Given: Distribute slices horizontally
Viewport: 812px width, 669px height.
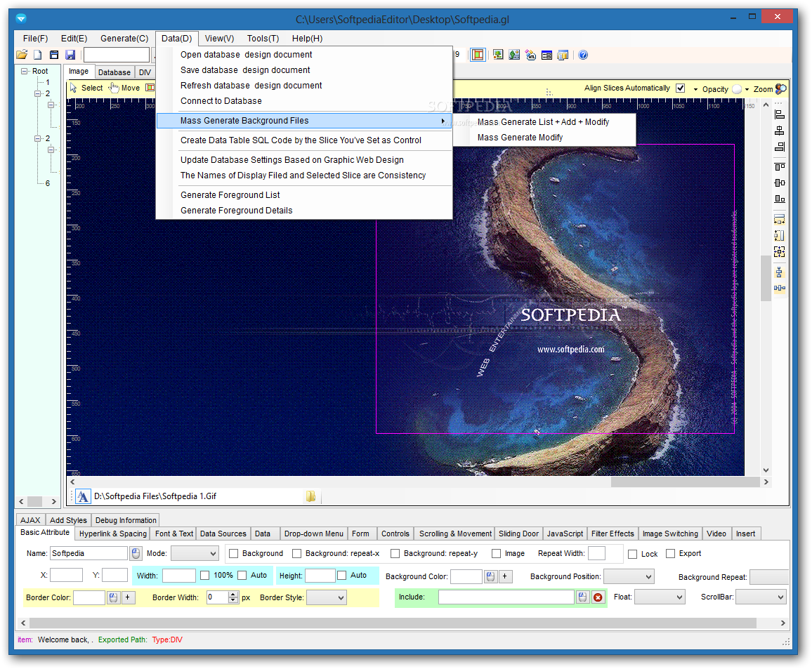Looking at the screenshot, I should pyautogui.click(x=780, y=289).
